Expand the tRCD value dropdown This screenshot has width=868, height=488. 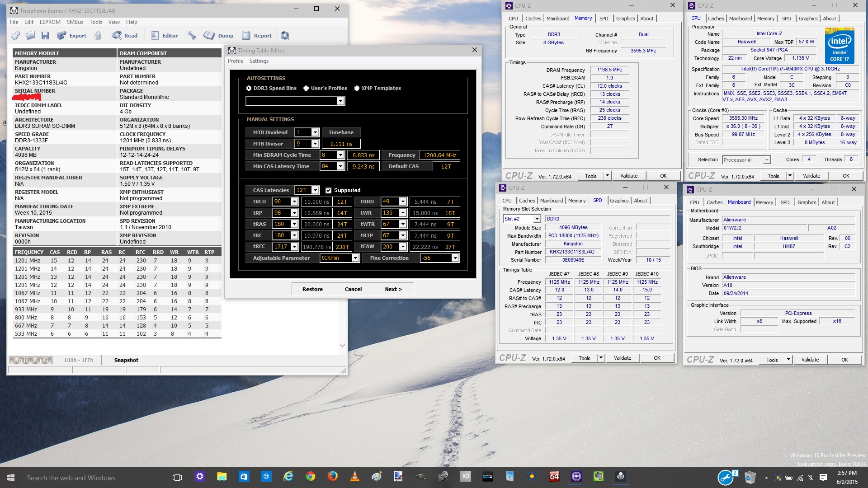point(294,202)
